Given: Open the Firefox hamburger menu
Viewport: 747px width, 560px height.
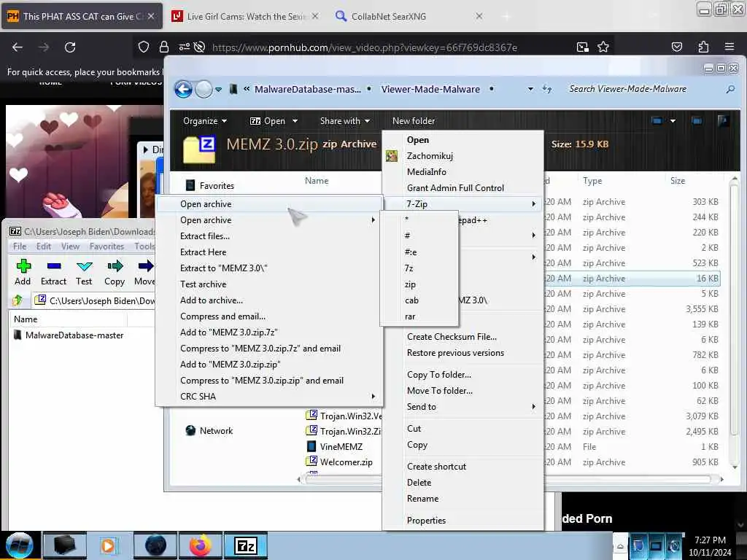Looking at the screenshot, I should [729, 47].
